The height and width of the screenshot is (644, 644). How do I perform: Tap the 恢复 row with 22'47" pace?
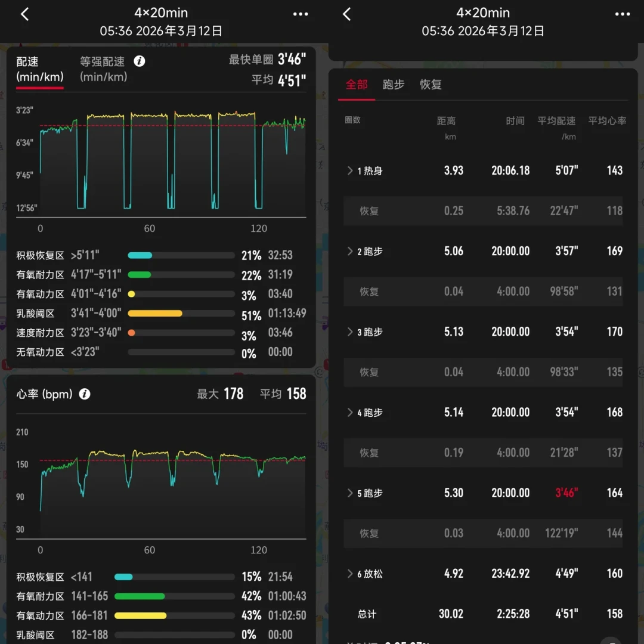(483, 210)
